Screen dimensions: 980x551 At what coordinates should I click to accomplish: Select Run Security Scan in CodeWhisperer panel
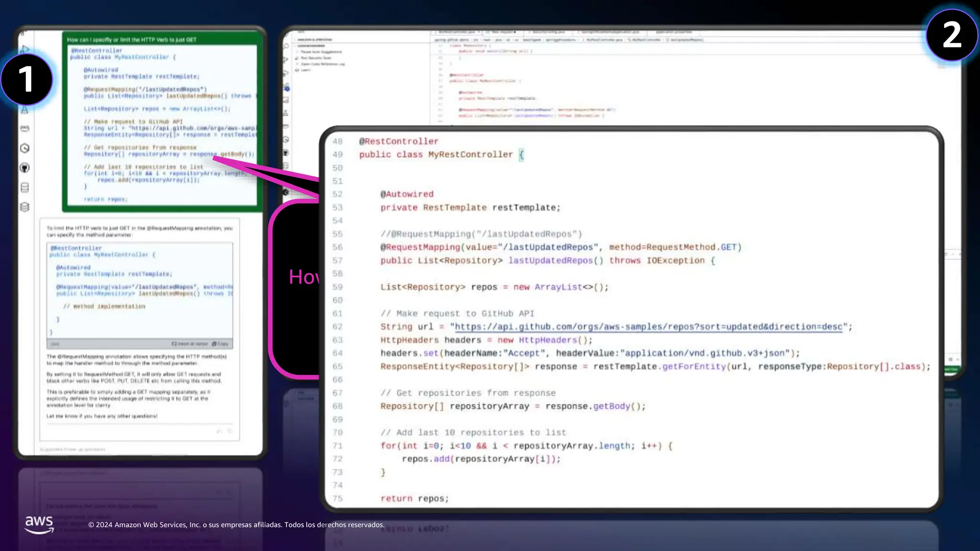tap(316, 58)
